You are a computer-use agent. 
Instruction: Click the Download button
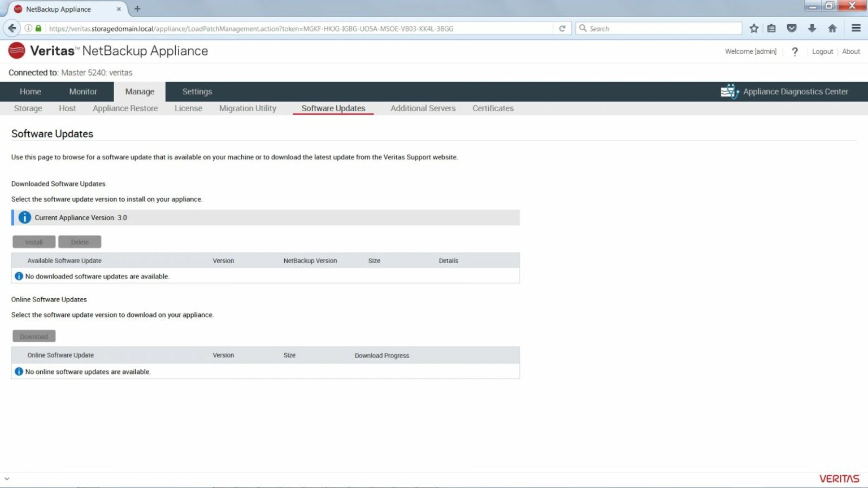tap(34, 336)
